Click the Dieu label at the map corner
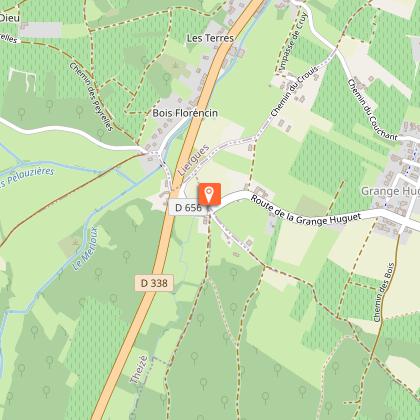The width and height of the screenshot is (420, 420). [x=9, y=18]
